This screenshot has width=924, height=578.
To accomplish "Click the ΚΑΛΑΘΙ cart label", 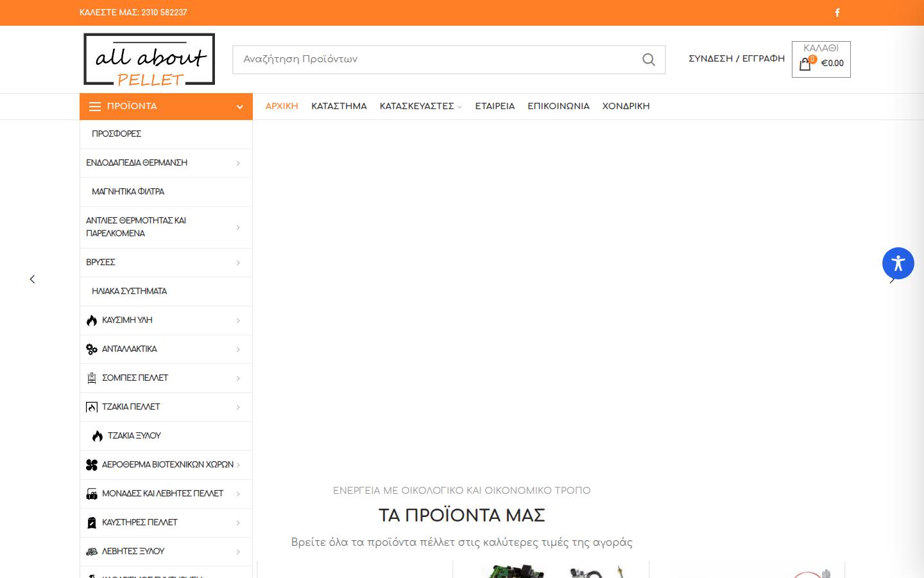I will pos(821,48).
